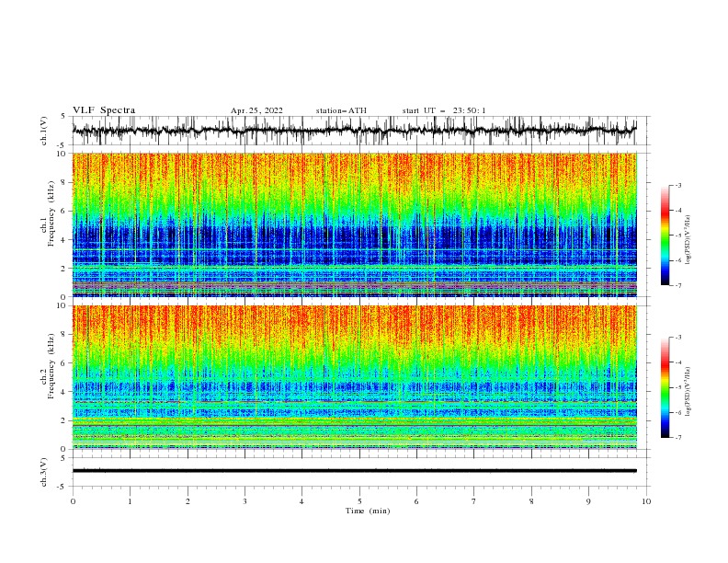Click inside the ch.2 spectrogram panel
Image resolution: width=728 pixels, height=563 pixels.
click(x=355, y=377)
